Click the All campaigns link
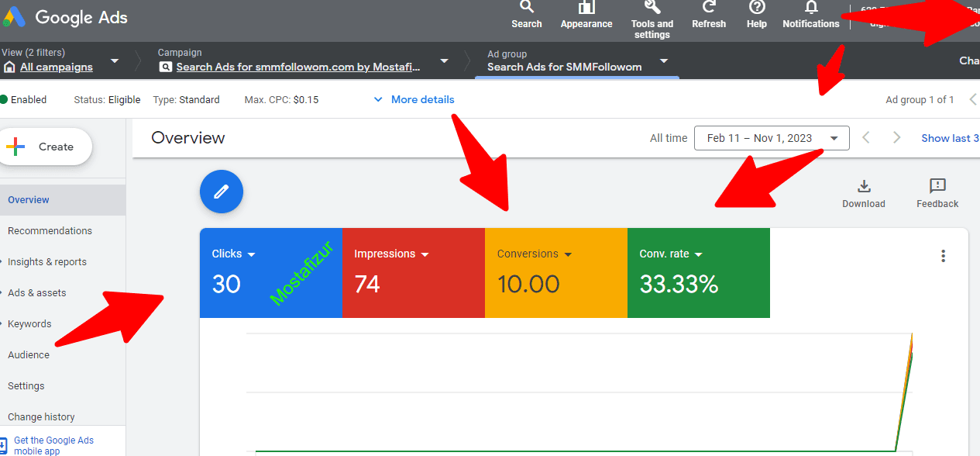The image size is (980, 456). tap(57, 67)
